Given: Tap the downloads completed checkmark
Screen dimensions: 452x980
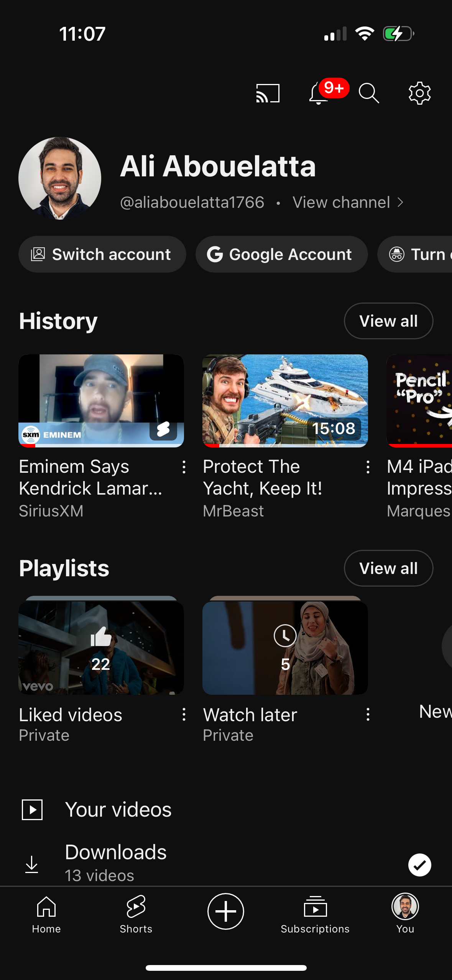Looking at the screenshot, I should click(x=420, y=865).
